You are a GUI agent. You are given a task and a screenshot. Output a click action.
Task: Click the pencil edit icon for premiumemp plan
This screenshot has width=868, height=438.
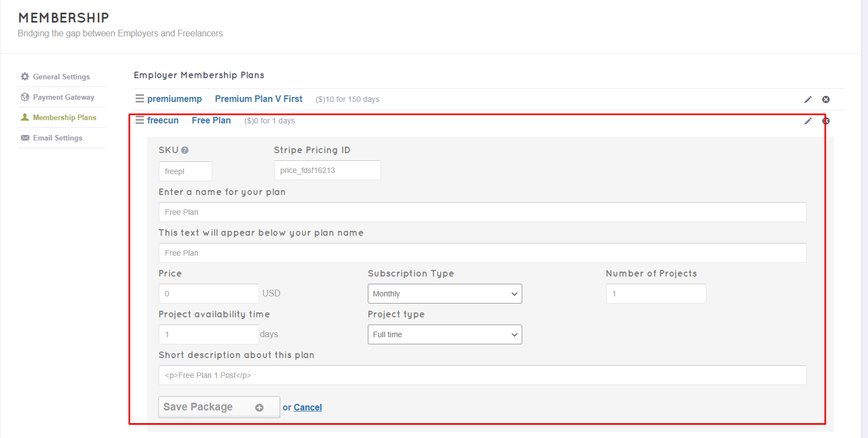(x=808, y=100)
